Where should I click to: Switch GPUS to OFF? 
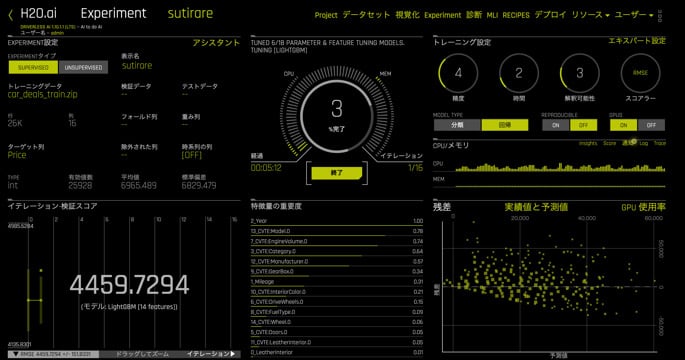coord(651,125)
